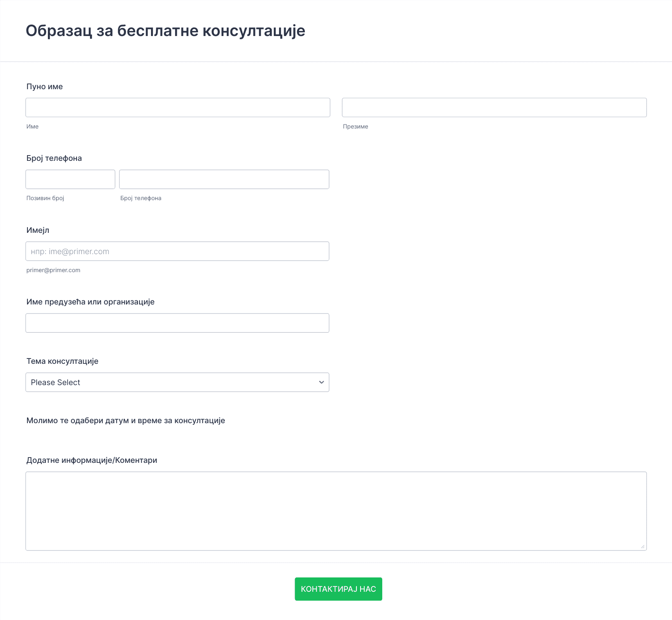
Task: Click inside the Додатне информације/Коментари text area
Action: tap(336, 511)
